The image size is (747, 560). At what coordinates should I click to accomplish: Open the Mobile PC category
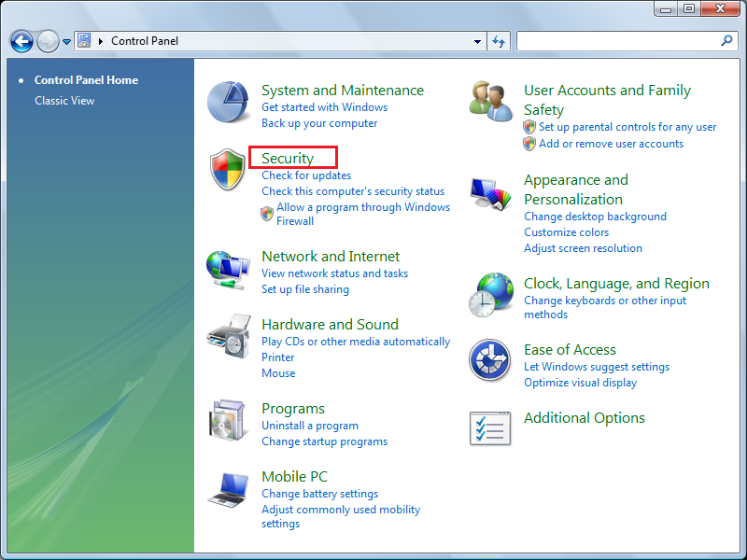(294, 476)
